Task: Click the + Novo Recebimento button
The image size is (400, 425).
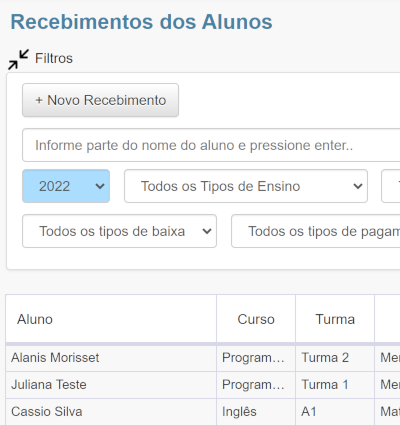Action: [x=100, y=100]
